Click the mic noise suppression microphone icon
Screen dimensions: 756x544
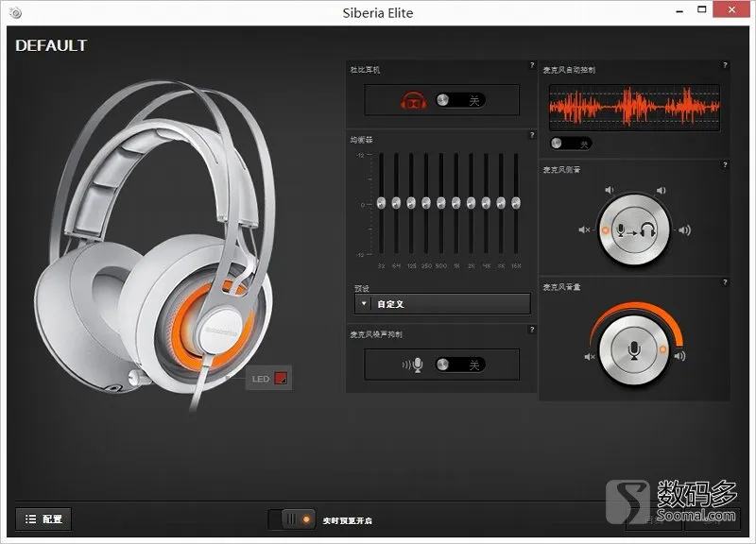[413, 365]
